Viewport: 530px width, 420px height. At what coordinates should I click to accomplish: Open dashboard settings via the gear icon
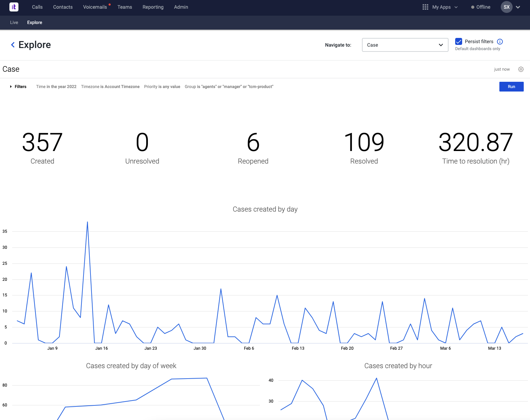pyautogui.click(x=521, y=69)
